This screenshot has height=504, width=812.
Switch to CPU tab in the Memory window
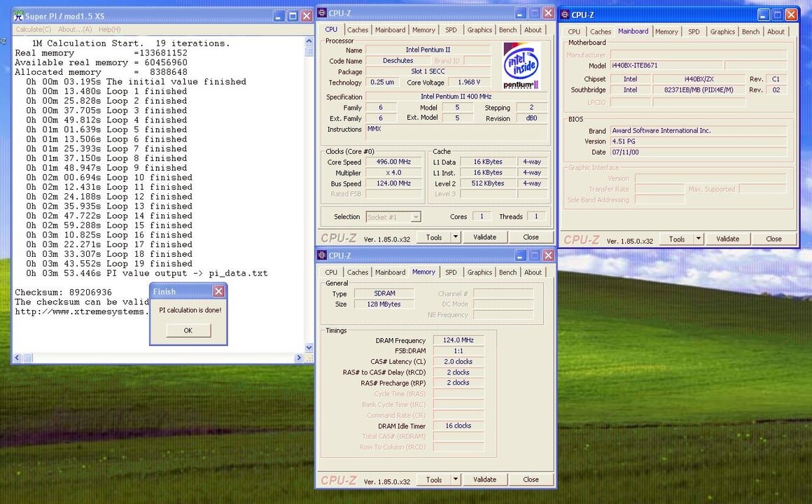[x=331, y=272]
